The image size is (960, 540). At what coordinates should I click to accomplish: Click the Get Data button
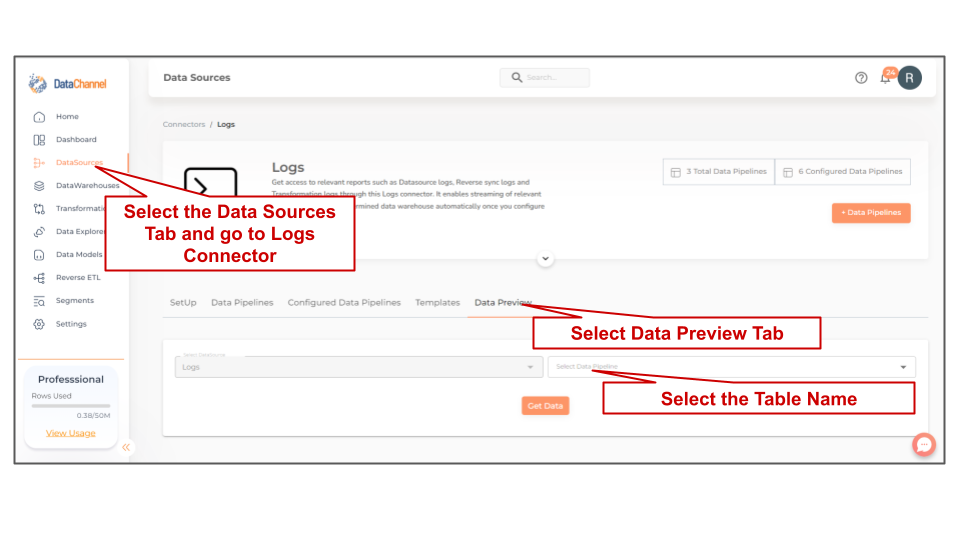click(x=545, y=405)
